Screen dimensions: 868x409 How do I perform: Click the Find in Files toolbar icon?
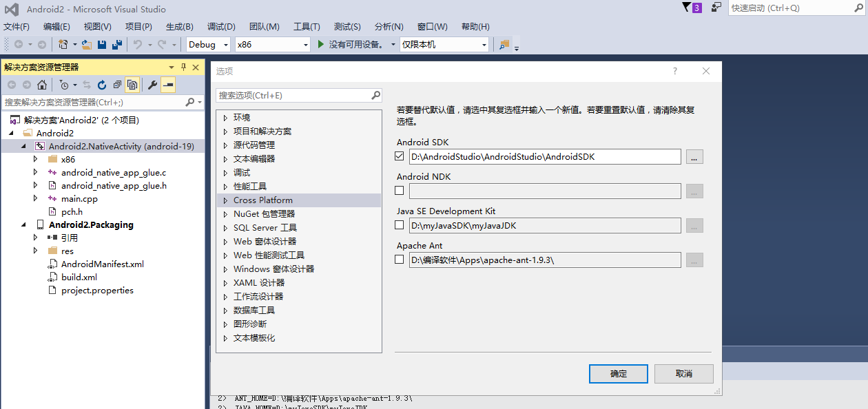504,44
